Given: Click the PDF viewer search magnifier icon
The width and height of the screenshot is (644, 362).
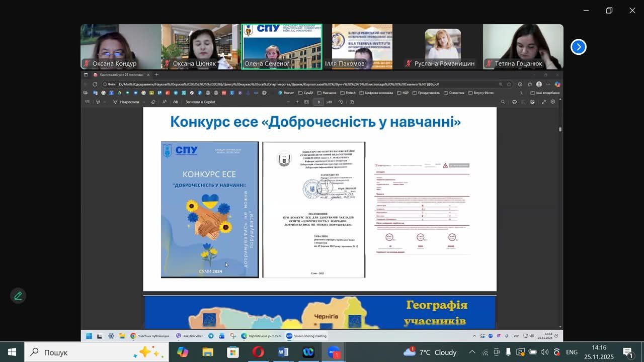Looking at the screenshot, I should (503, 102).
